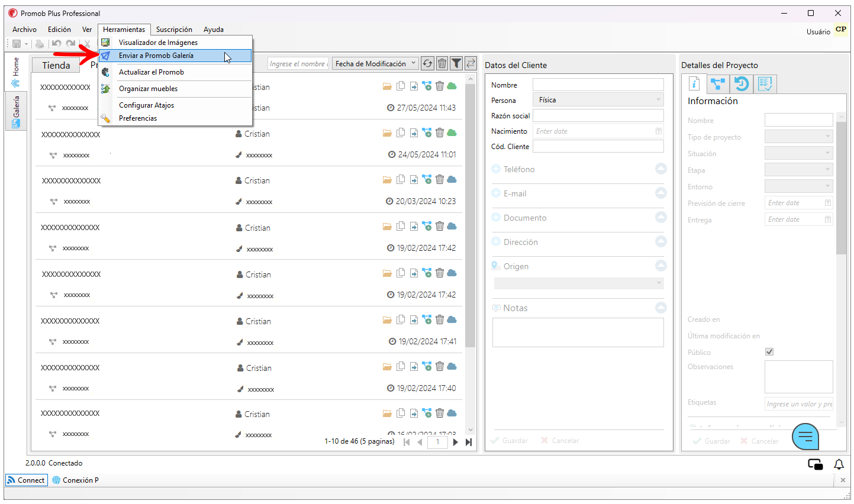Screen dimensions: 854x504
Task: Jump to last page of projects
Action: click(469, 442)
